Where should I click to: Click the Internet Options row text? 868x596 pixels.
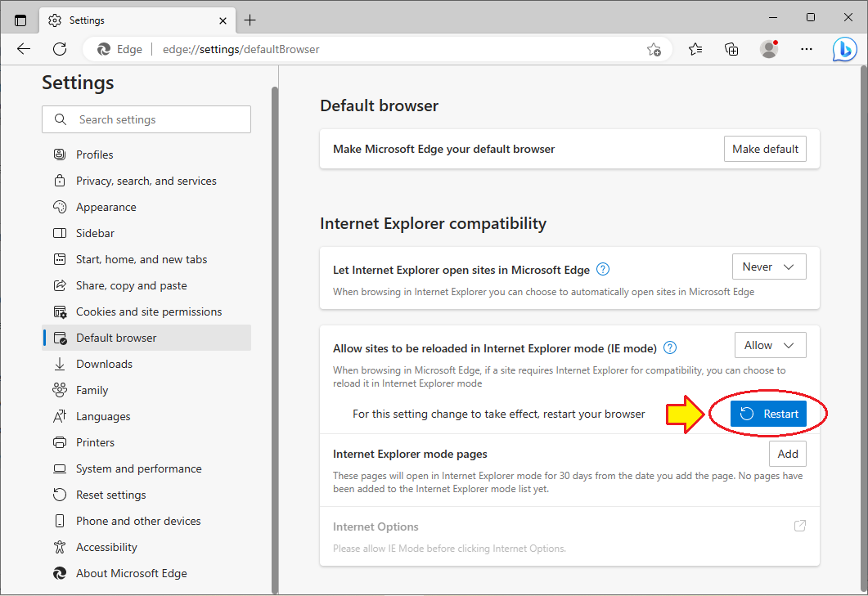tap(376, 527)
